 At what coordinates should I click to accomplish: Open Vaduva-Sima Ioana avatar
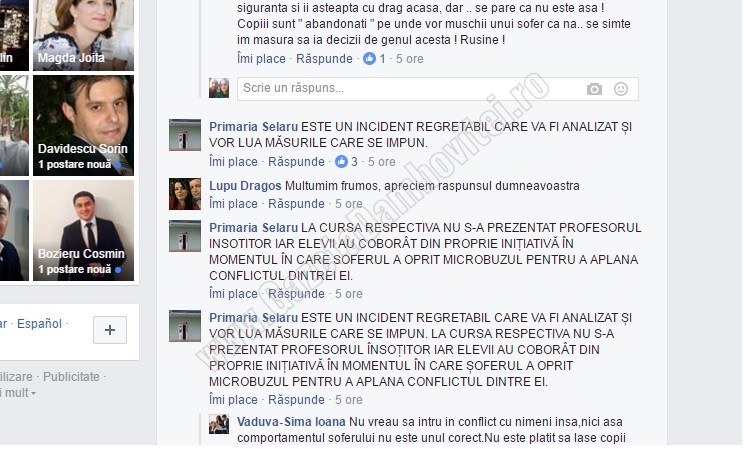click(x=219, y=424)
